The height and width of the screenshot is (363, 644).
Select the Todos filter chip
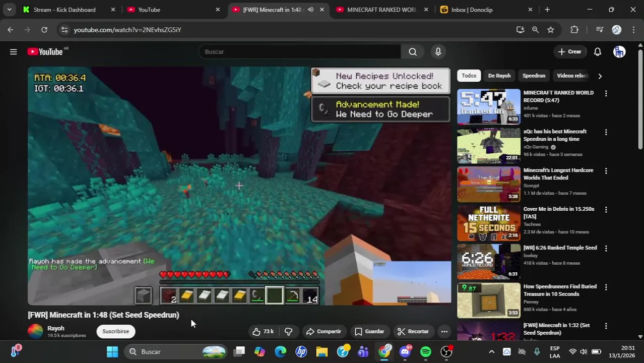[x=469, y=76]
